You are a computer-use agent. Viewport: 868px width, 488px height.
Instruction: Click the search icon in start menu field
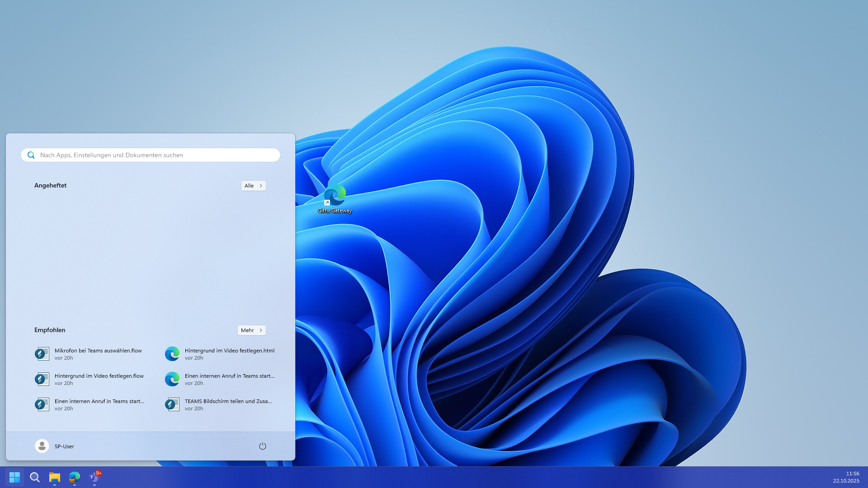point(31,155)
